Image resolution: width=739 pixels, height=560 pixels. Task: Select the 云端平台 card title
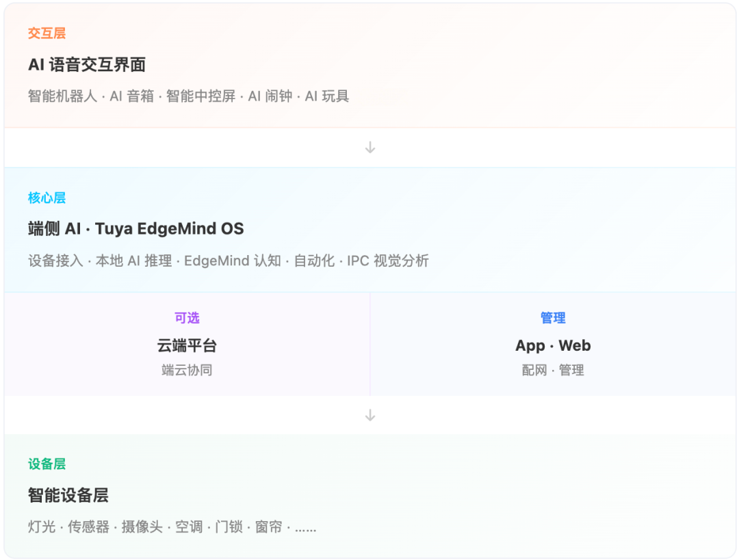point(187,346)
